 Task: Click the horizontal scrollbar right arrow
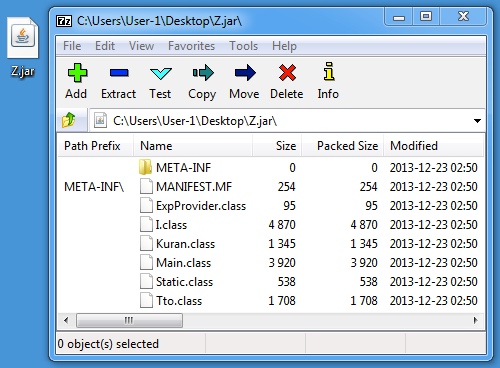tap(476, 320)
